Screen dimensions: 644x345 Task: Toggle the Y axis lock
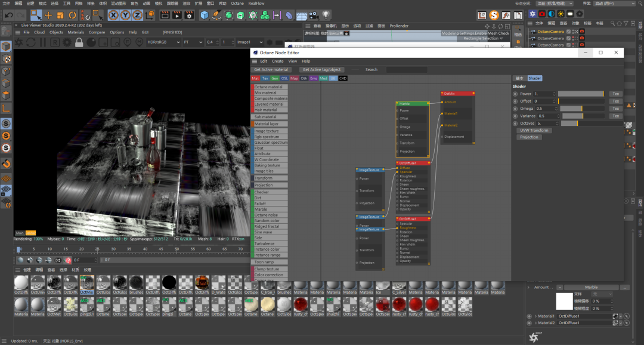[125, 15]
